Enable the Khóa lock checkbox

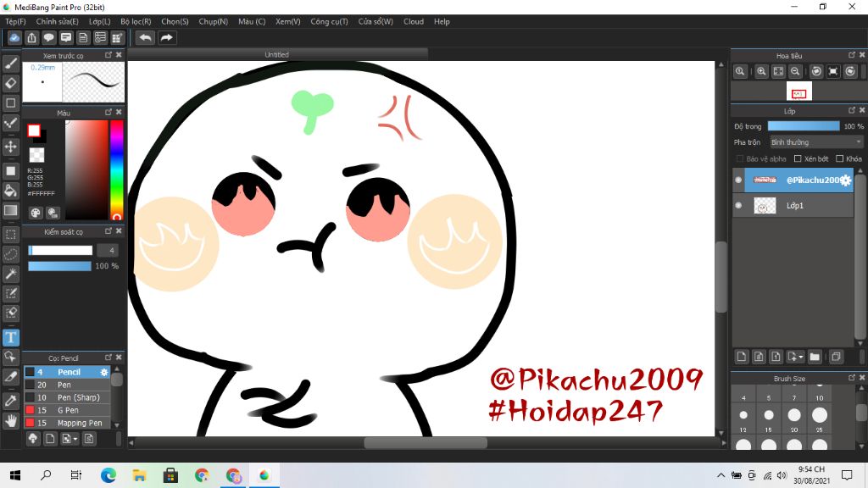839,158
